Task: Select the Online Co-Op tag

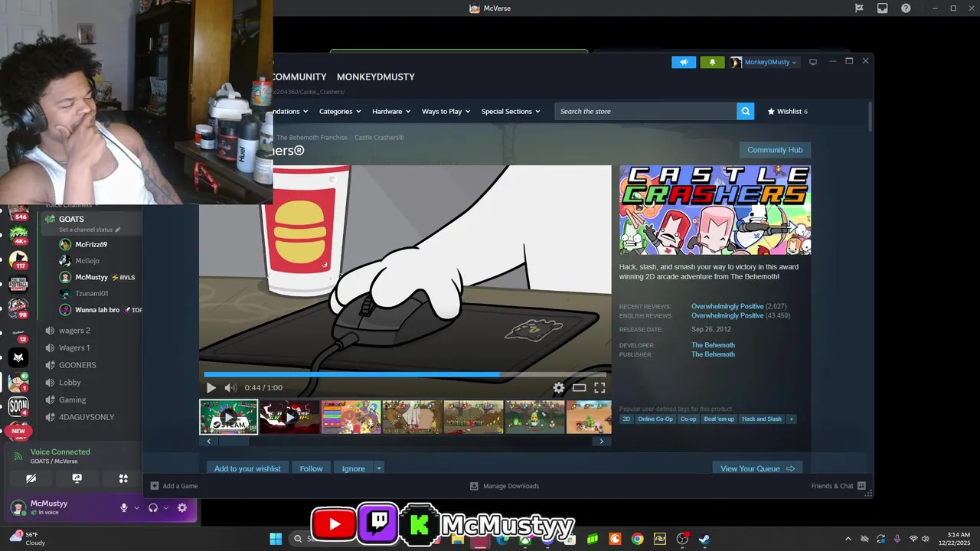Action: pos(655,419)
